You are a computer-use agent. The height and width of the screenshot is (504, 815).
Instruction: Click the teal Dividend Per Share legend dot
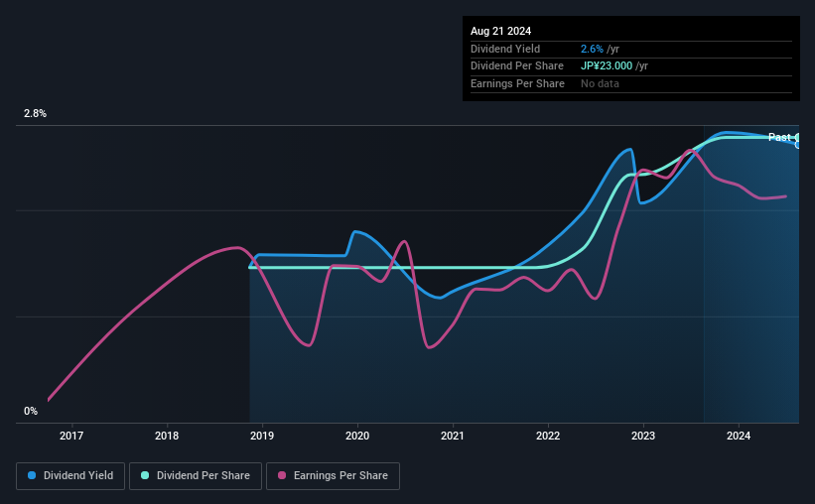[x=145, y=475]
